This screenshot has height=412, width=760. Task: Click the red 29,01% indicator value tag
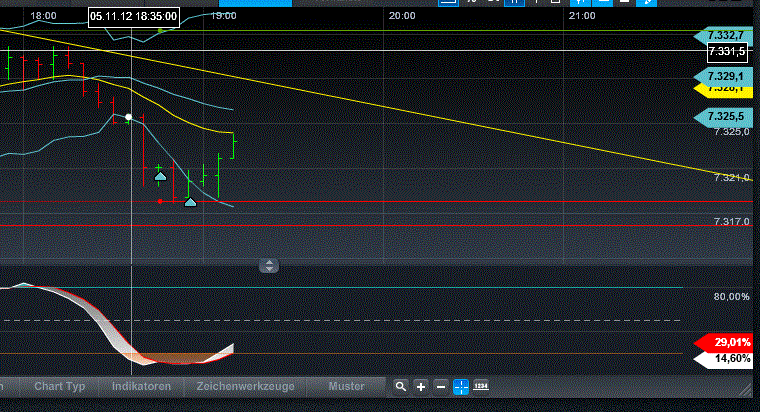pos(723,342)
